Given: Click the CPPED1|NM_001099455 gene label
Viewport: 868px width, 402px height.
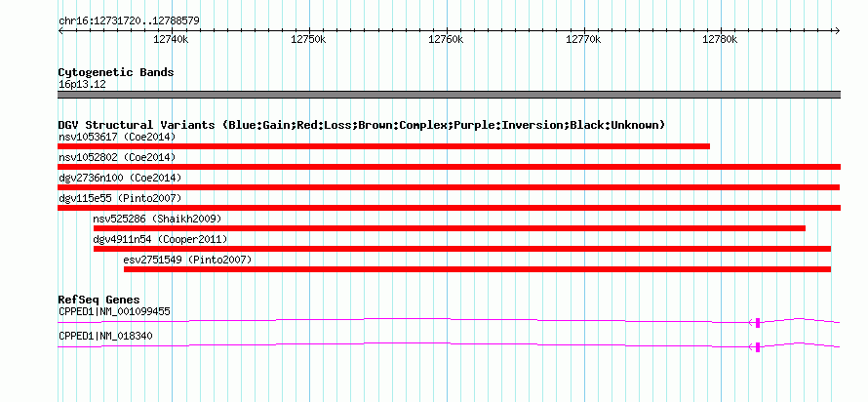Looking at the screenshot, I should [114, 311].
